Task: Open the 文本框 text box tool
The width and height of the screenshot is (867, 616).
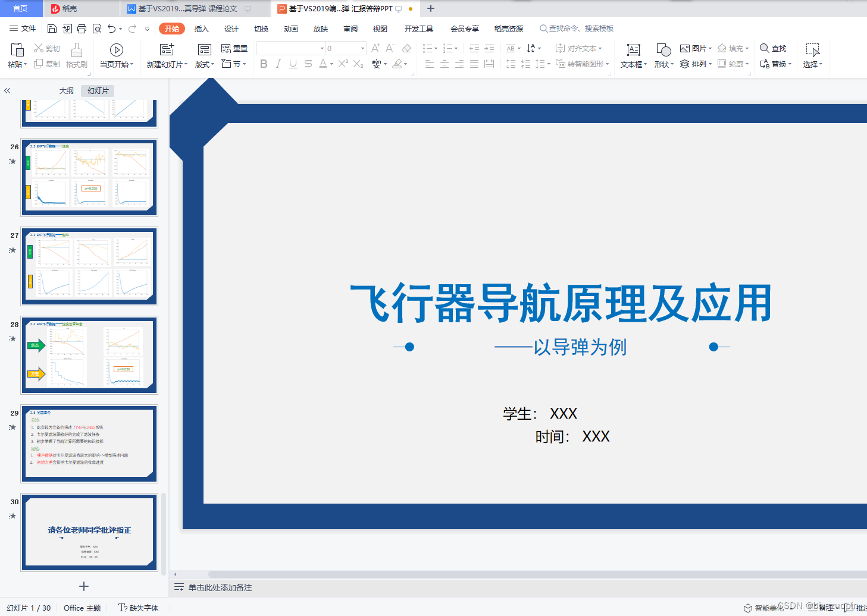Action: point(633,56)
